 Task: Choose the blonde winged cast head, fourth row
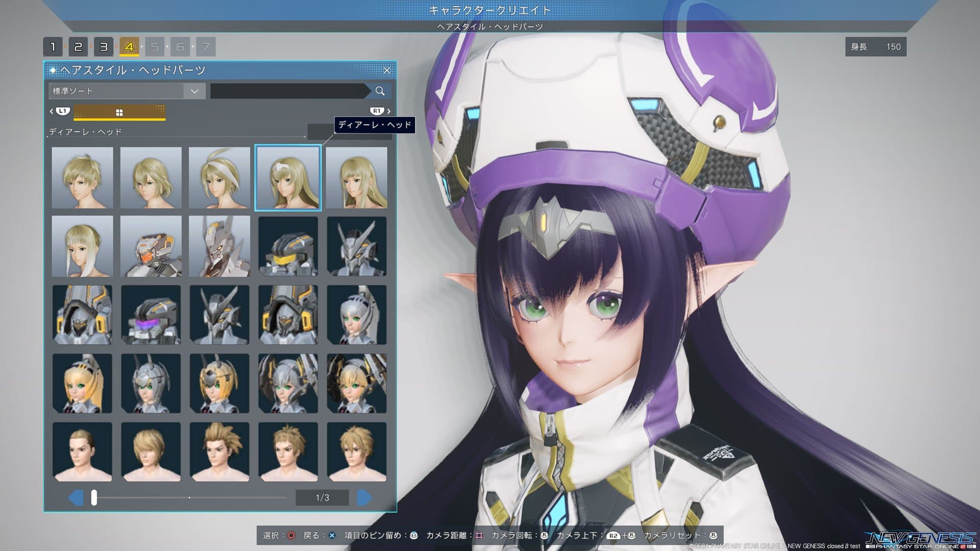(x=357, y=383)
